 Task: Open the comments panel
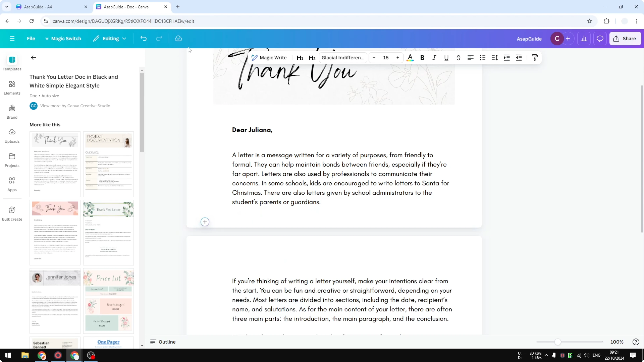tap(600, 38)
